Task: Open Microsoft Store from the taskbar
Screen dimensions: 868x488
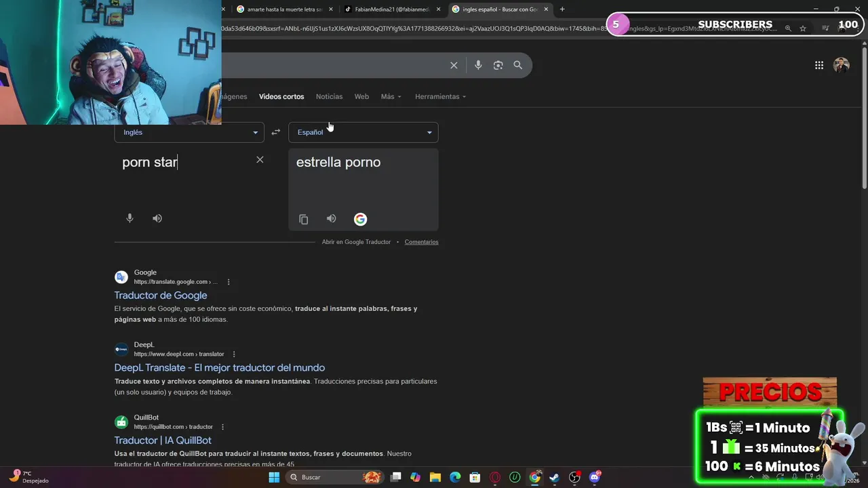Action: coord(475,477)
